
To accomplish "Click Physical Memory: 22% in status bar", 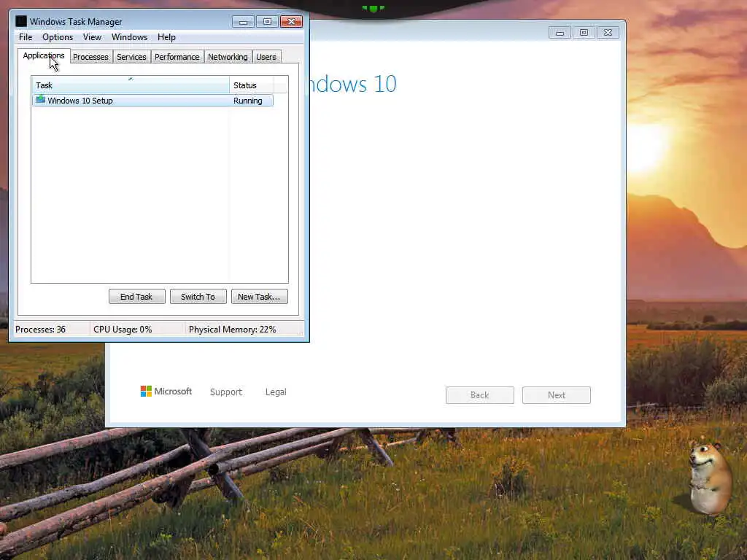I will [232, 330].
